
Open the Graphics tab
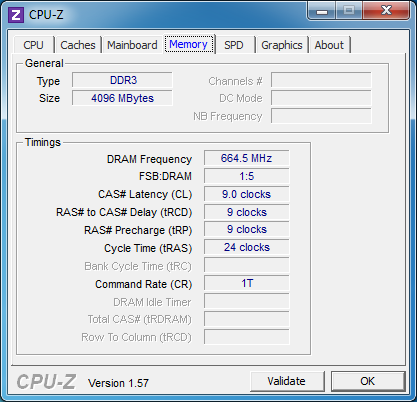pyautogui.click(x=282, y=45)
